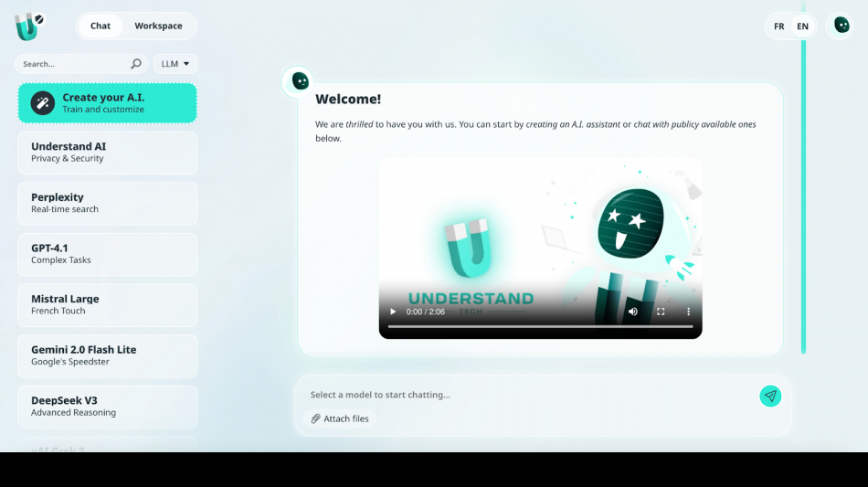Image resolution: width=868 pixels, height=487 pixels.
Task: Click the magic wand Create icon
Action: click(42, 103)
